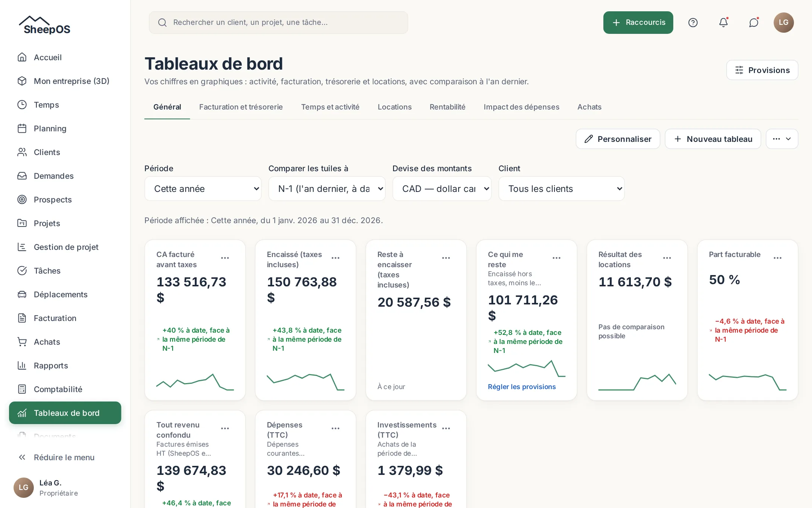
Task: Open the help question mark icon
Action: [693, 23]
